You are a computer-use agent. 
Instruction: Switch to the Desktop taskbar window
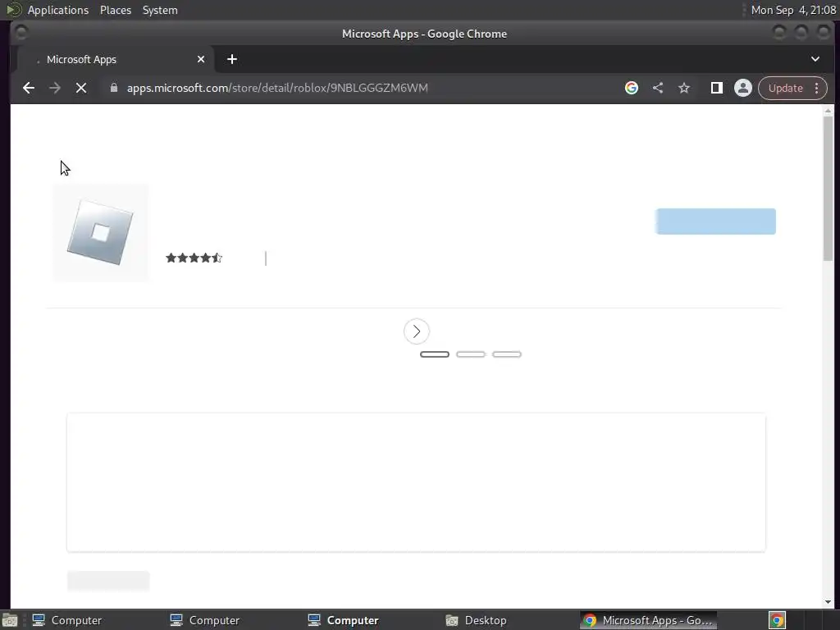click(477, 620)
